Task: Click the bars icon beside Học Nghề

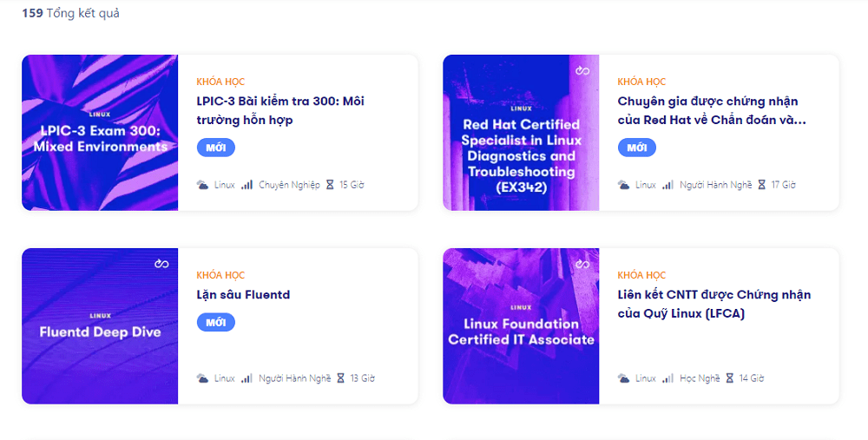Action: (x=667, y=378)
